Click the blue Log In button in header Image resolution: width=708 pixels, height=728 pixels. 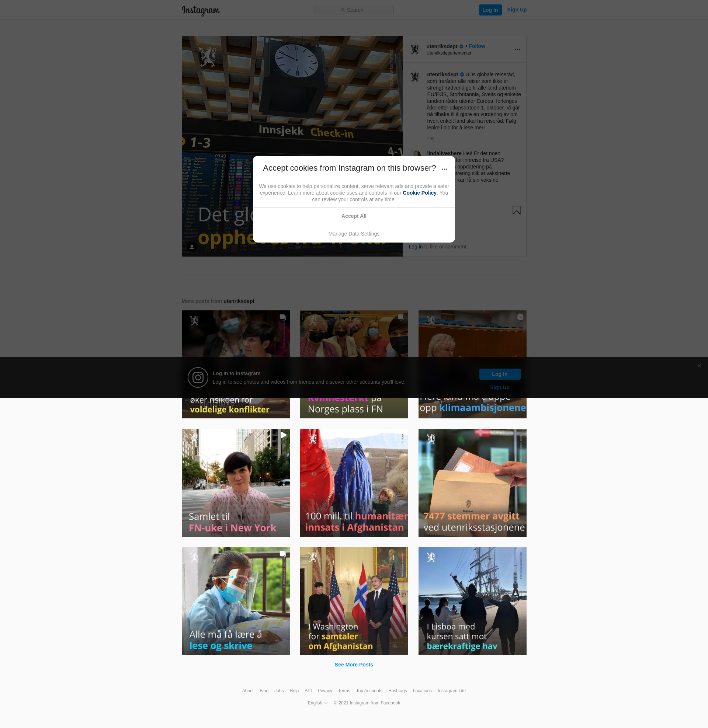pos(490,10)
